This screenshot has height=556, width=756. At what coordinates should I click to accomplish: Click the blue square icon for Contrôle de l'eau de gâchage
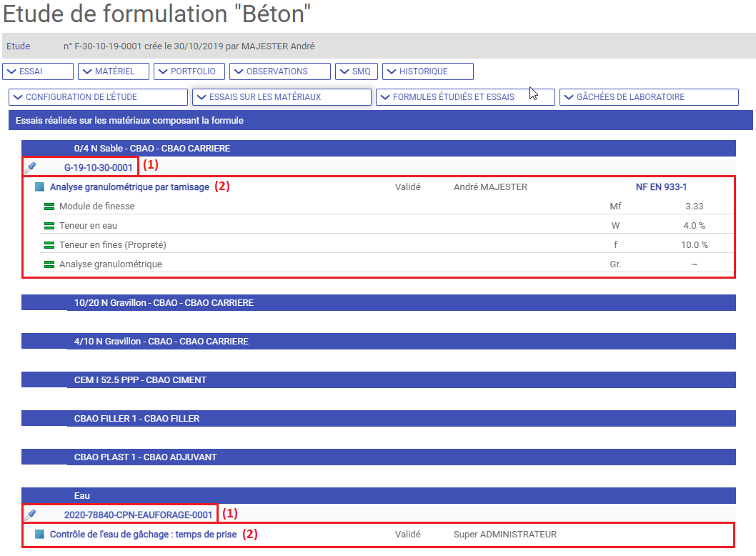click(x=39, y=534)
